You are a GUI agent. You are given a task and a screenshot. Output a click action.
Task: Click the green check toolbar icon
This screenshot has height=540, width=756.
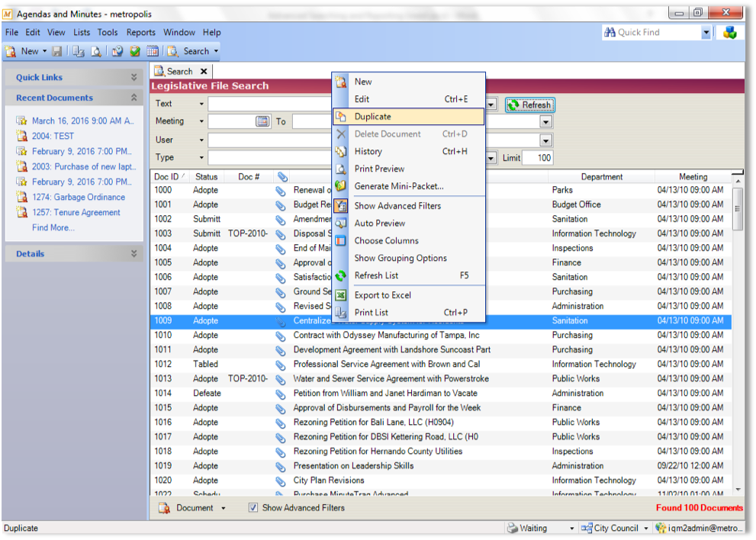(x=135, y=51)
